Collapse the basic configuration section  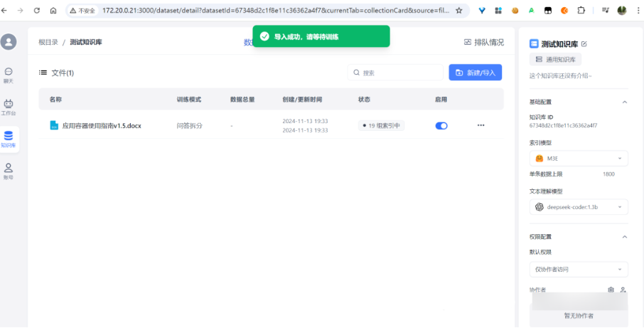point(625,102)
